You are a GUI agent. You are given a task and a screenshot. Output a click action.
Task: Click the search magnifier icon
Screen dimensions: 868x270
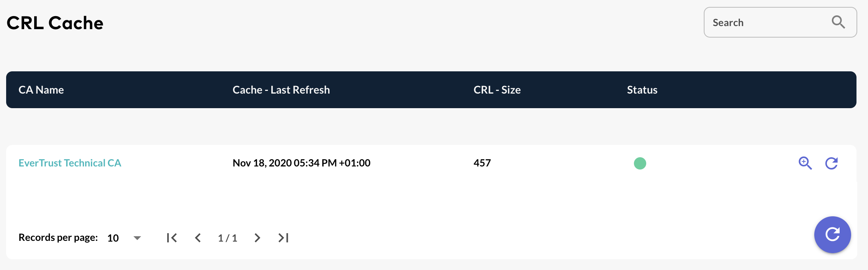838,22
